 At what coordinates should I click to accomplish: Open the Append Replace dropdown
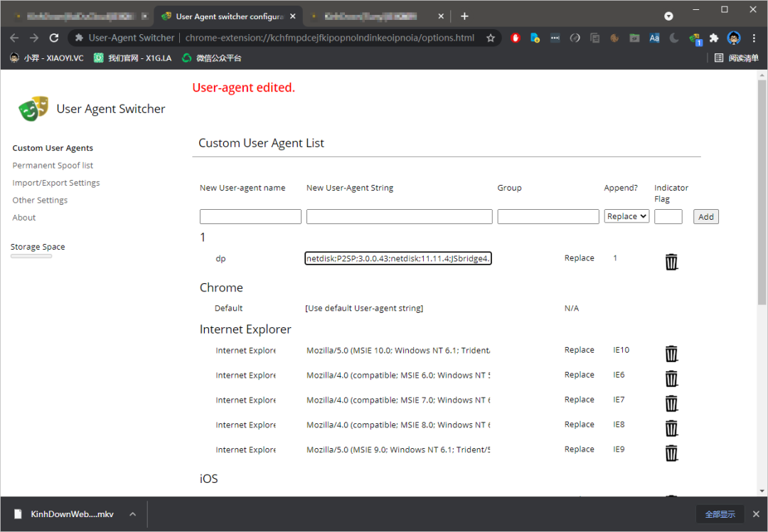tap(626, 216)
